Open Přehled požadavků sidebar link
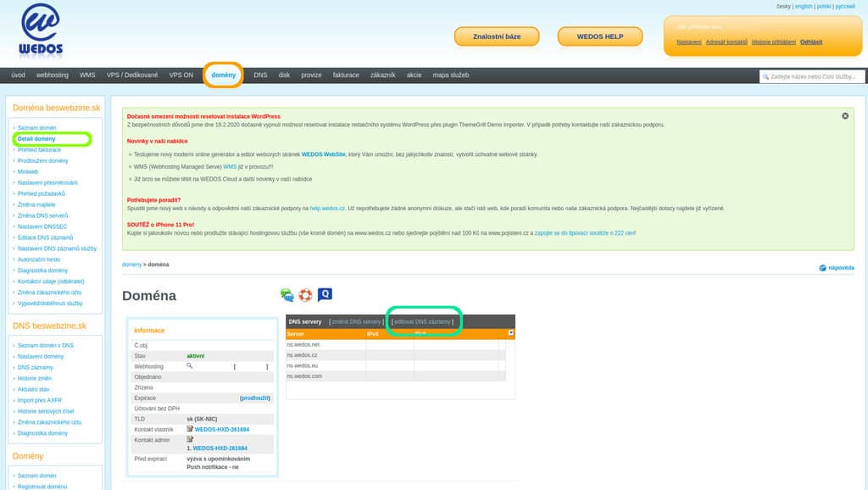Image resolution: width=868 pixels, height=490 pixels. 42,194
